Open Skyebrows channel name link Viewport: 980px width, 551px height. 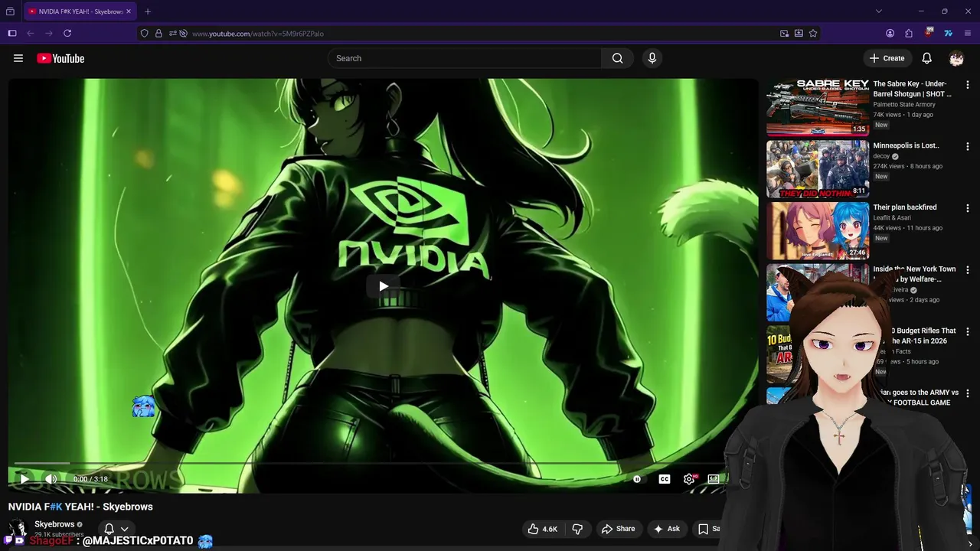point(54,524)
